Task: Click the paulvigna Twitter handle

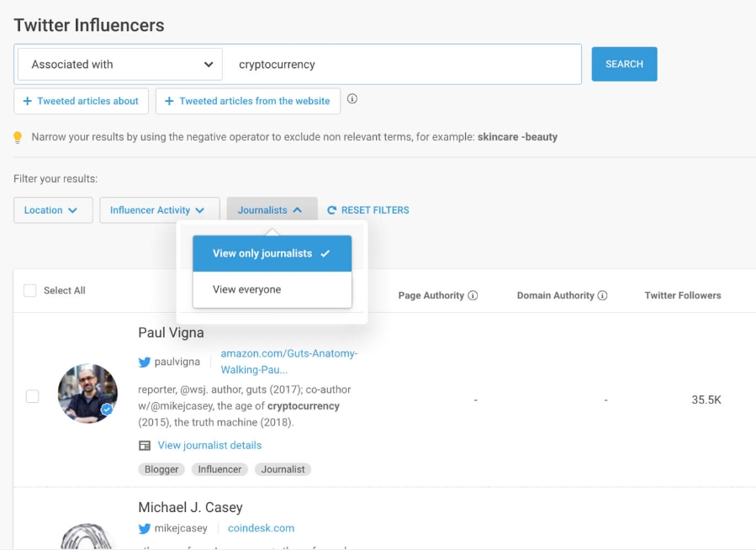Action: click(x=177, y=362)
